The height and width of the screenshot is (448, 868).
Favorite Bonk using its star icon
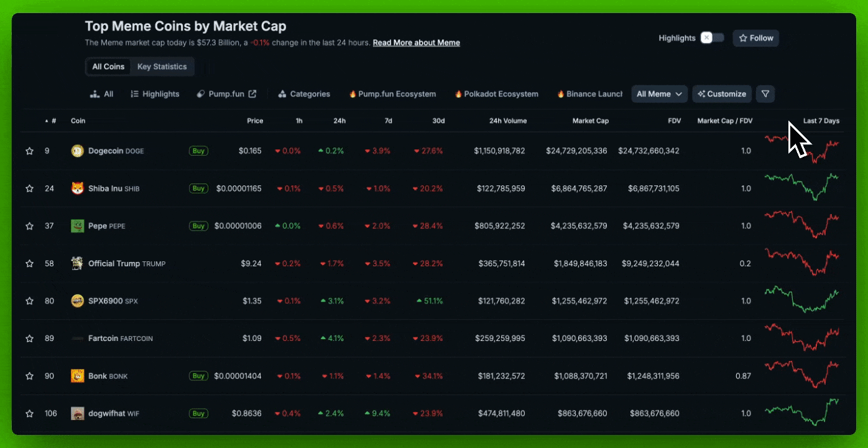point(29,376)
